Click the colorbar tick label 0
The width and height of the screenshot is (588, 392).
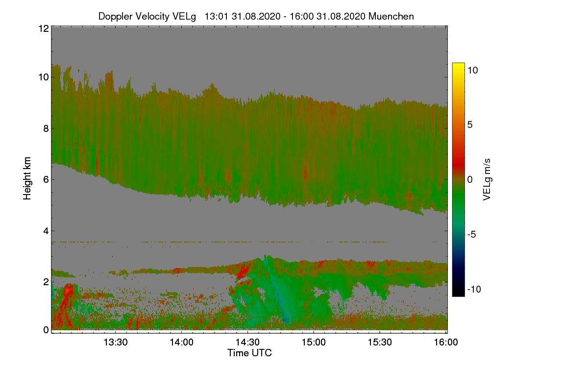(x=470, y=179)
